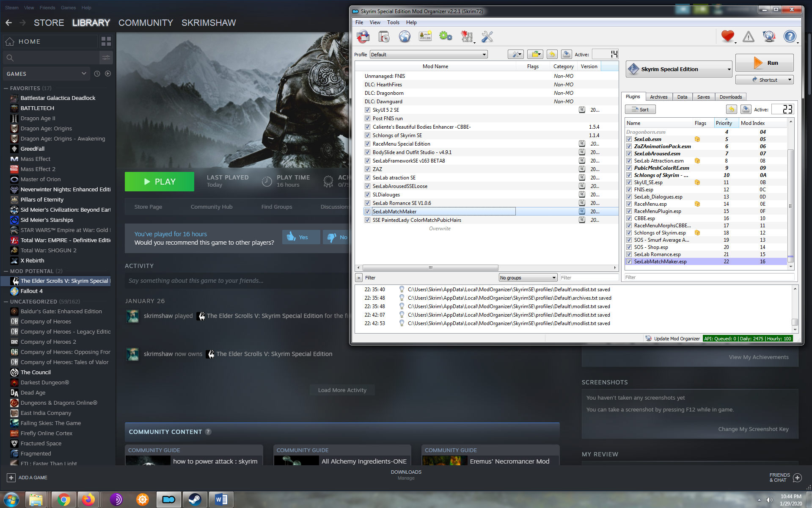Screen dimensions: 812x508
Task: Expand the Steam GAMES category dropdown
Action: click(x=47, y=74)
